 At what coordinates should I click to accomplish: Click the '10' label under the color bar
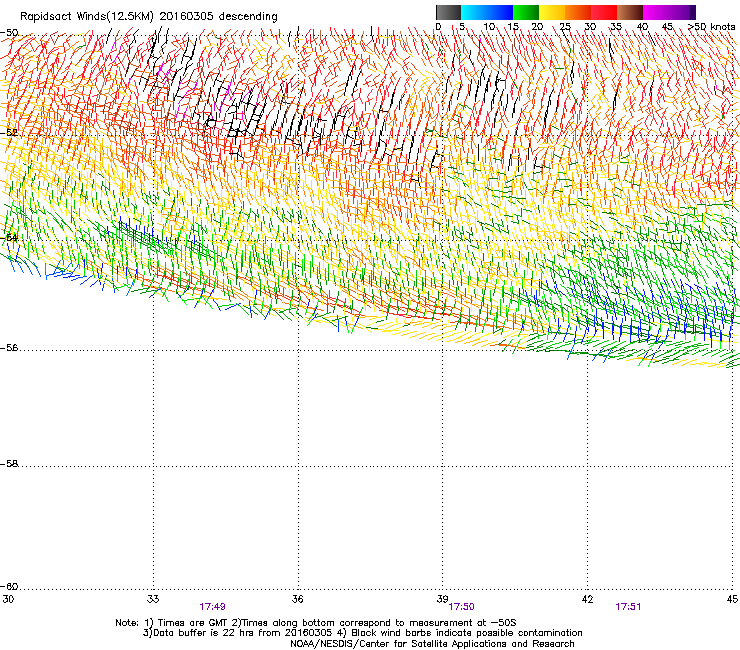click(488, 27)
